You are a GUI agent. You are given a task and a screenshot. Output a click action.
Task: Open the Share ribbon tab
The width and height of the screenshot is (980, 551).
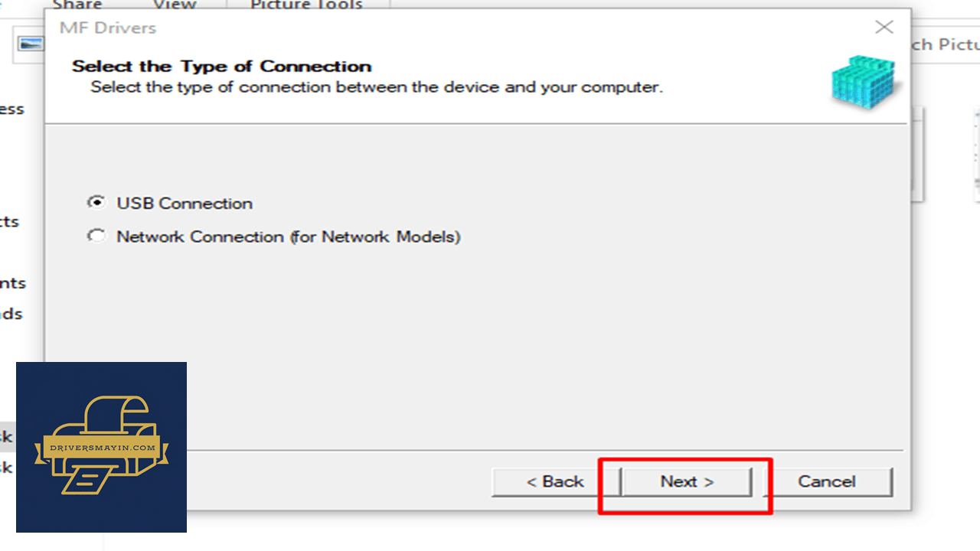tap(77, 5)
